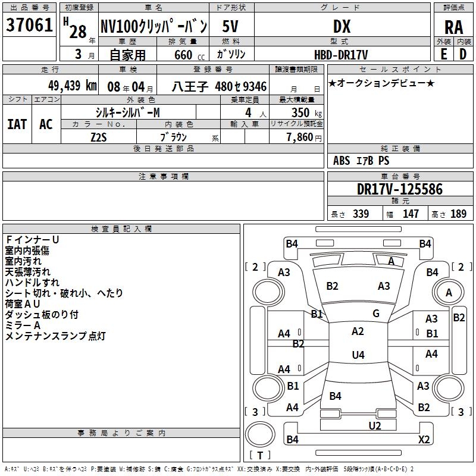Select the 後日発送部品 header

click(x=163, y=148)
